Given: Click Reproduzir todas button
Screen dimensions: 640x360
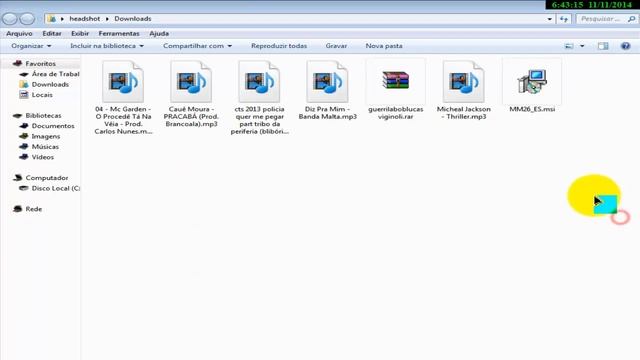Looking at the screenshot, I should coord(279,46).
